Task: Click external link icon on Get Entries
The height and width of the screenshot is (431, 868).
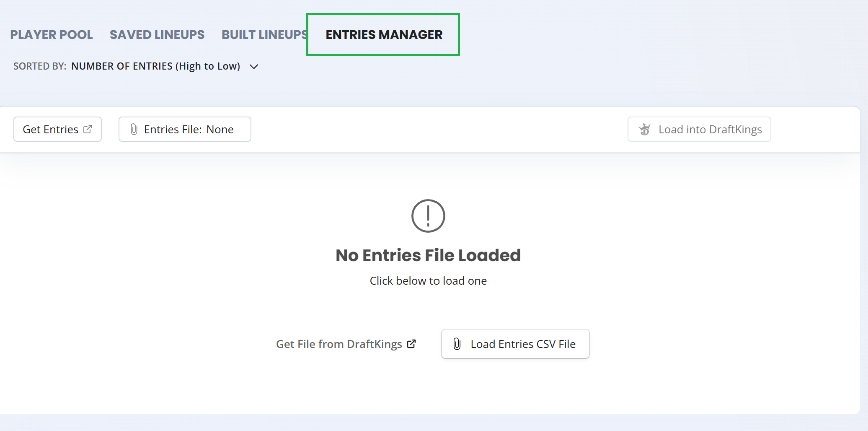Action: click(88, 129)
